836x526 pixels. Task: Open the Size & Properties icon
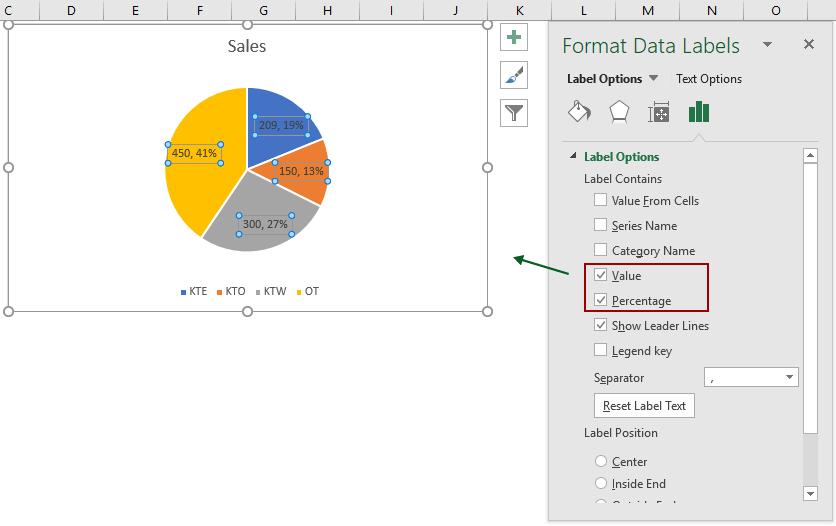[659, 111]
